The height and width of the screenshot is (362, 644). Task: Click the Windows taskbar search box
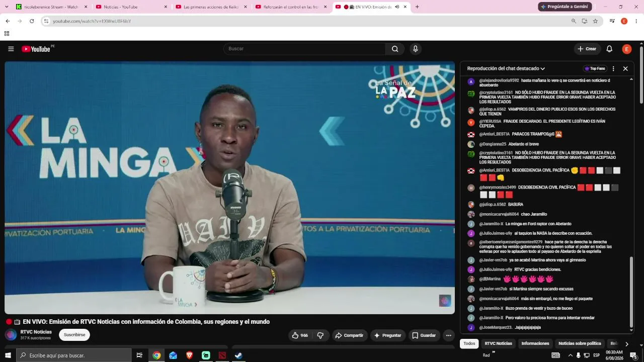coord(73,355)
